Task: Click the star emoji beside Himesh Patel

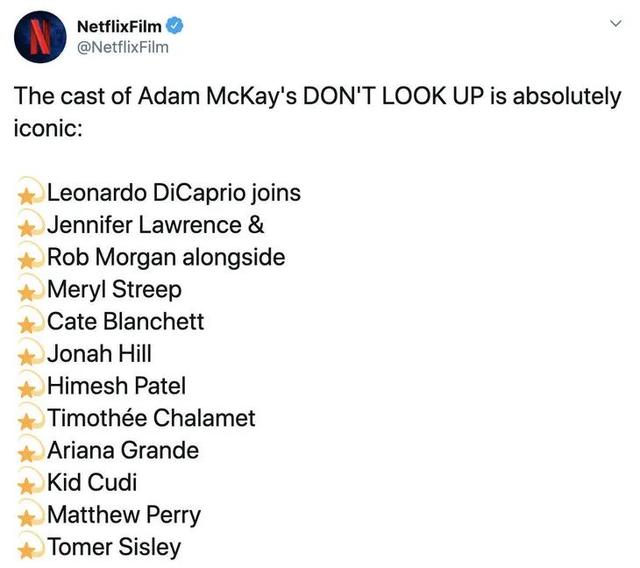Action: pyautogui.click(x=30, y=387)
